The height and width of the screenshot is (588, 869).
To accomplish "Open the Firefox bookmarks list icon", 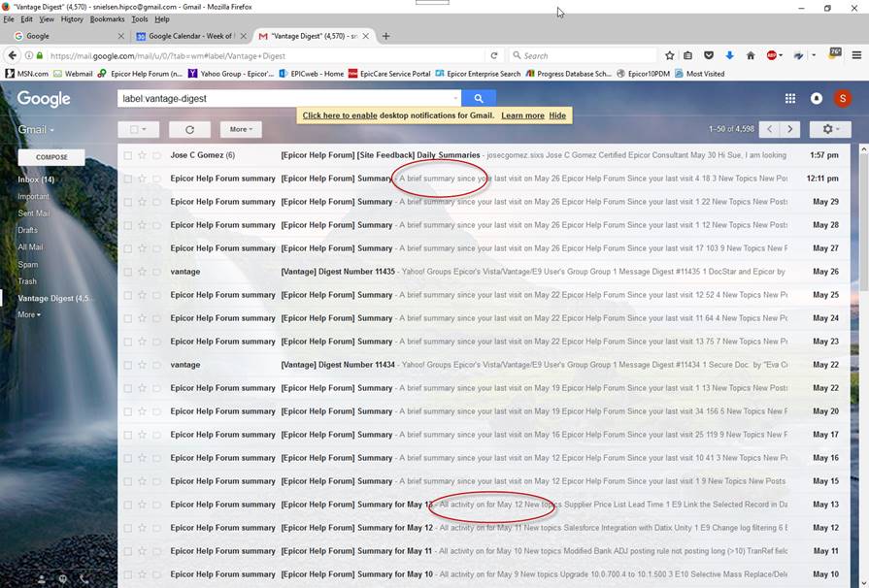I will pos(687,55).
